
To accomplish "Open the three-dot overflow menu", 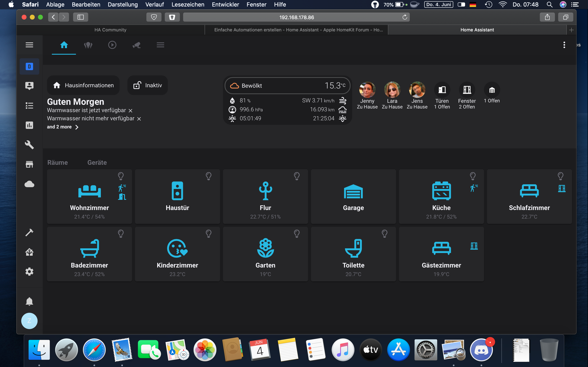I will tap(564, 45).
